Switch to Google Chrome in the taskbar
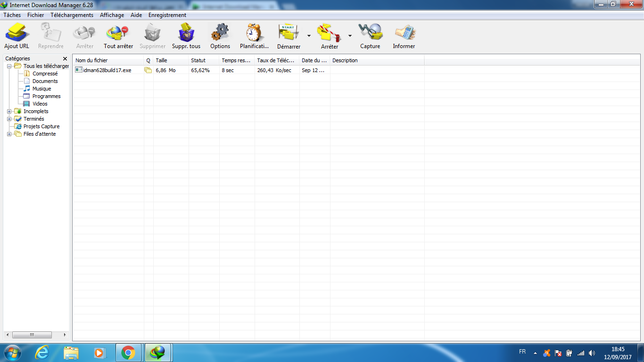The height and width of the screenshot is (362, 644). coord(128,353)
